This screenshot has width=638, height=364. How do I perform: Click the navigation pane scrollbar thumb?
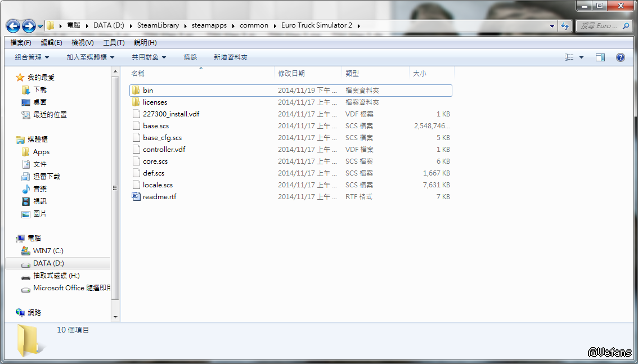click(x=115, y=187)
